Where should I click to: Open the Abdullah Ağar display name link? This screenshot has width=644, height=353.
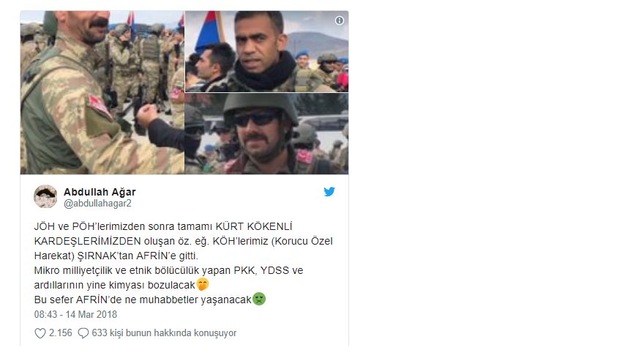(100, 192)
